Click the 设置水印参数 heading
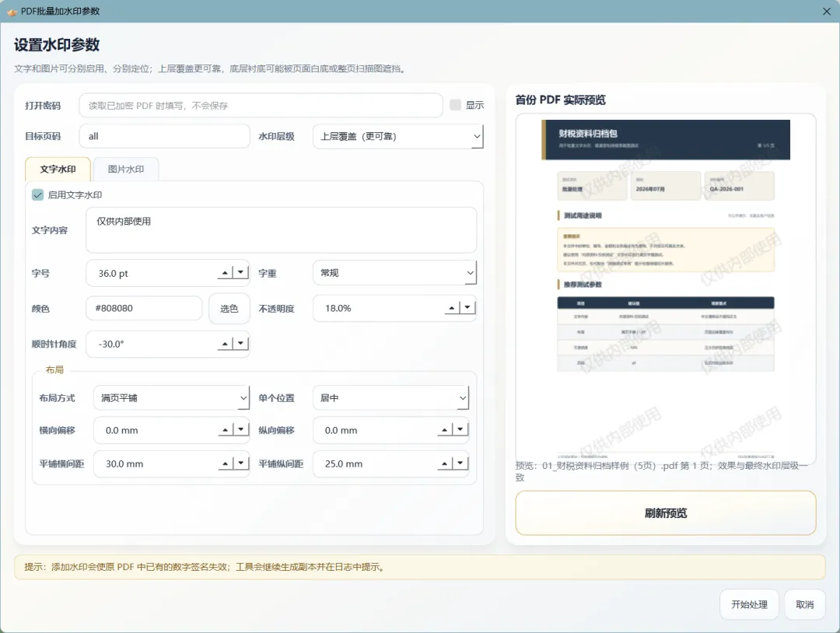The image size is (840, 633). (57, 45)
